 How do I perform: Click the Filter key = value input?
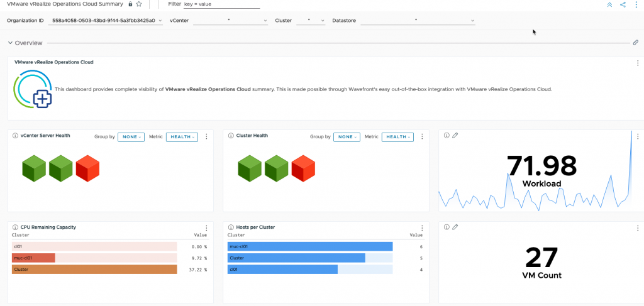point(222,4)
